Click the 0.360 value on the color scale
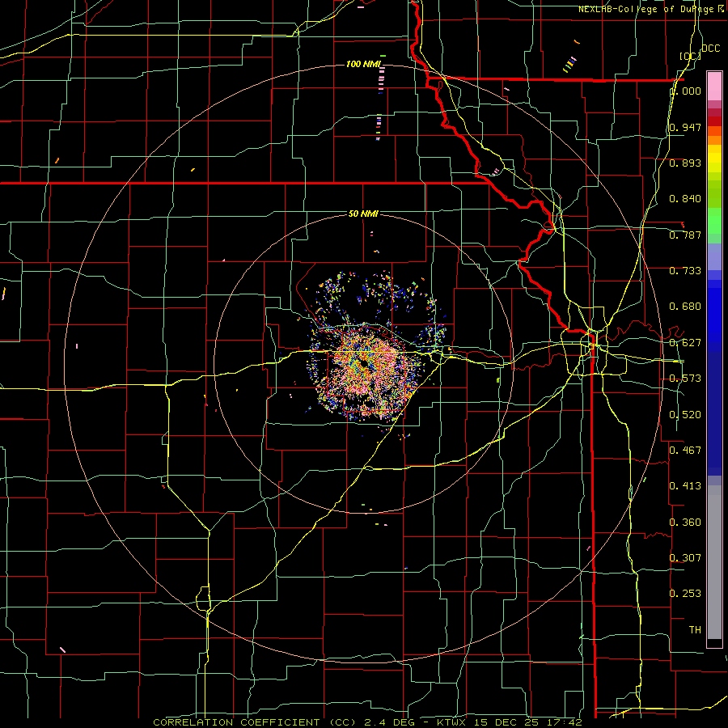 pyautogui.click(x=685, y=523)
